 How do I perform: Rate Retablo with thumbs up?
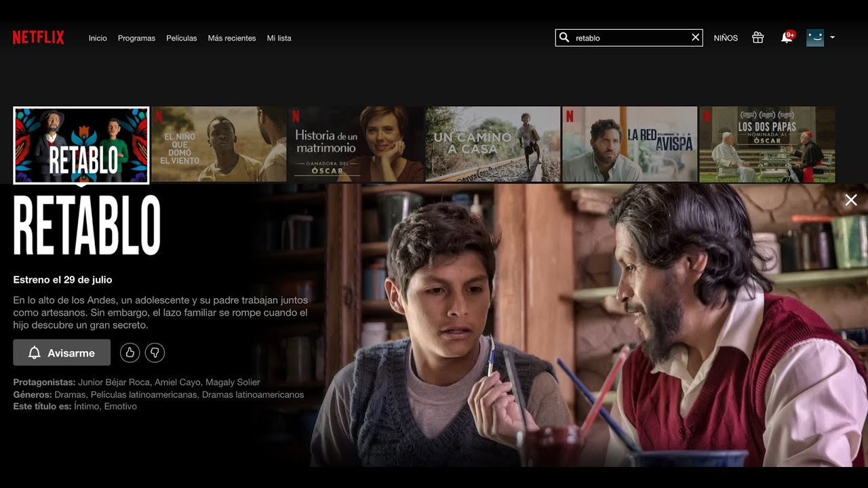[x=130, y=352]
